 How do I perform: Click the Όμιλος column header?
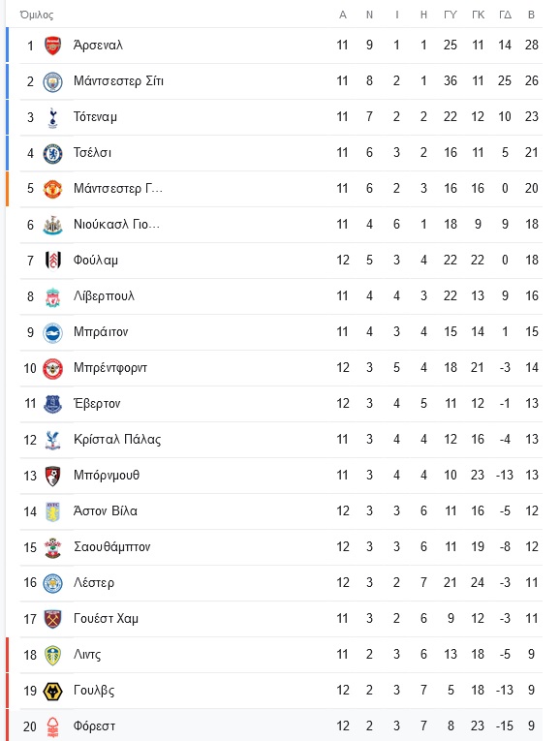pyautogui.click(x=37, y=15)
